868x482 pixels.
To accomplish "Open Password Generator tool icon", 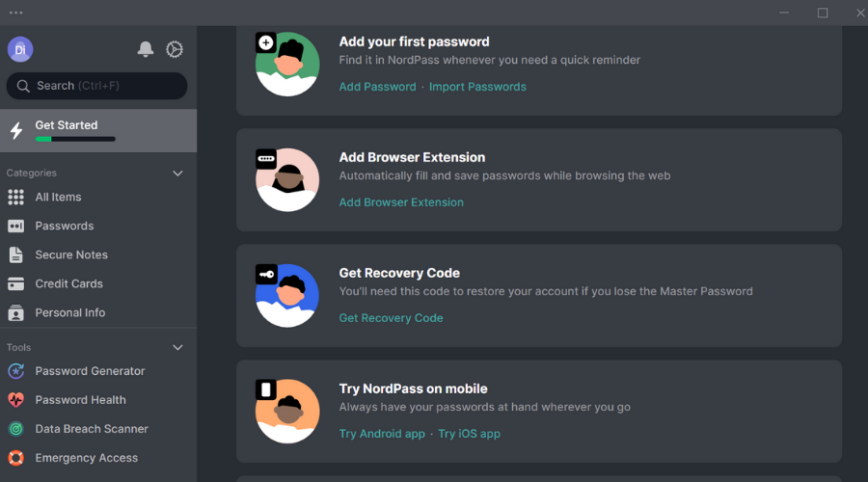I will tap(16, 371).
